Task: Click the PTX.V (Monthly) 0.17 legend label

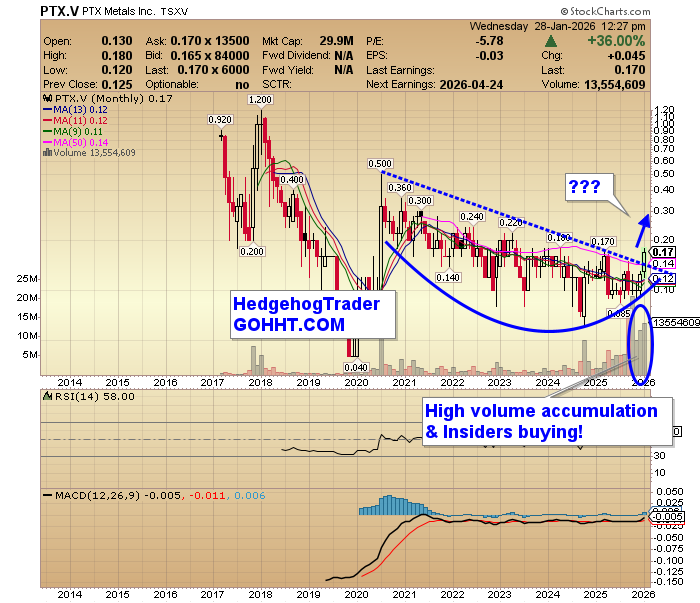Action: 113,99
